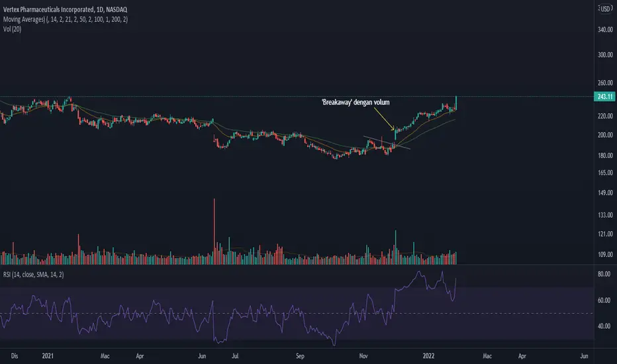The width and height of the screenshot is (617, 364).
Task: Click the latest tall green candle at 243
Action: [x=456, y=103]
